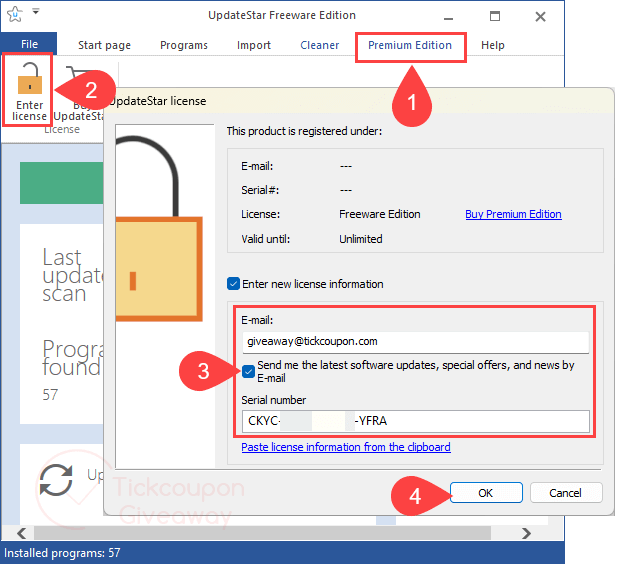Click the UpdateStar star icon in title bar
The height and width of the screenshot is (564, 617).
click(x=15, y=15)
